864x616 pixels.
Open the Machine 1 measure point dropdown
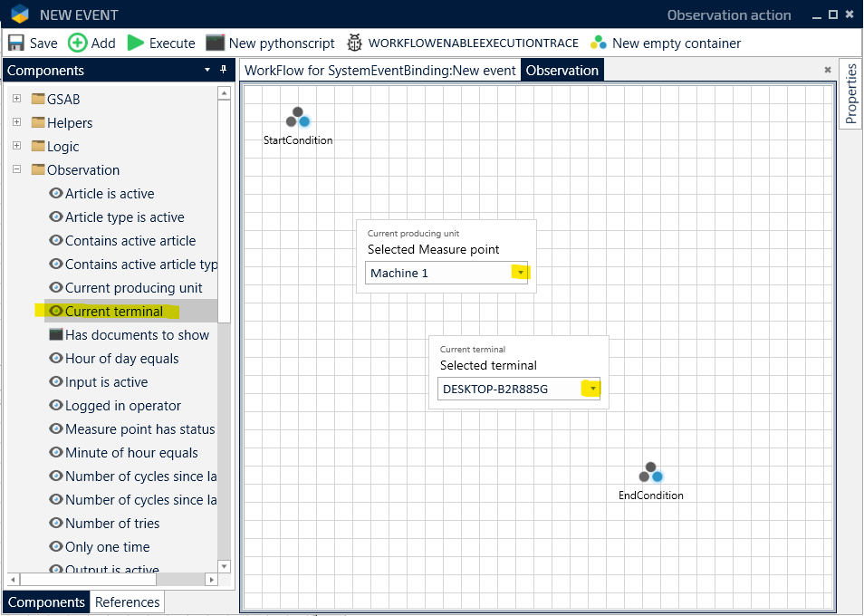point(520,273)
